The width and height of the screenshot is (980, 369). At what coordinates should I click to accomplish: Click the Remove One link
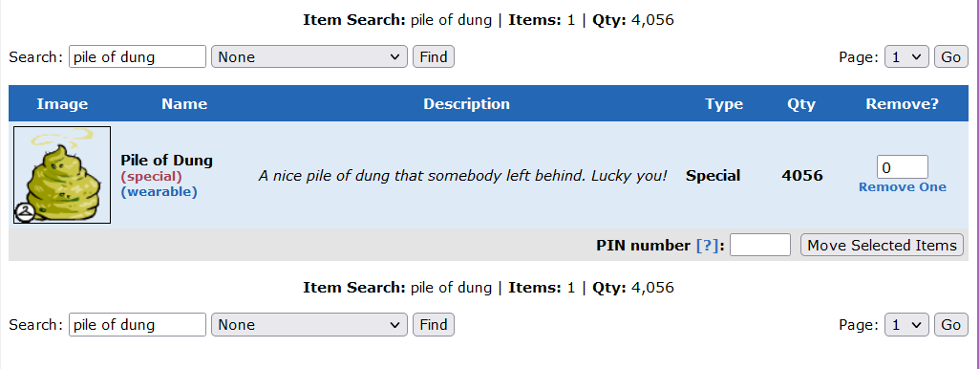(x=903, y=187)
